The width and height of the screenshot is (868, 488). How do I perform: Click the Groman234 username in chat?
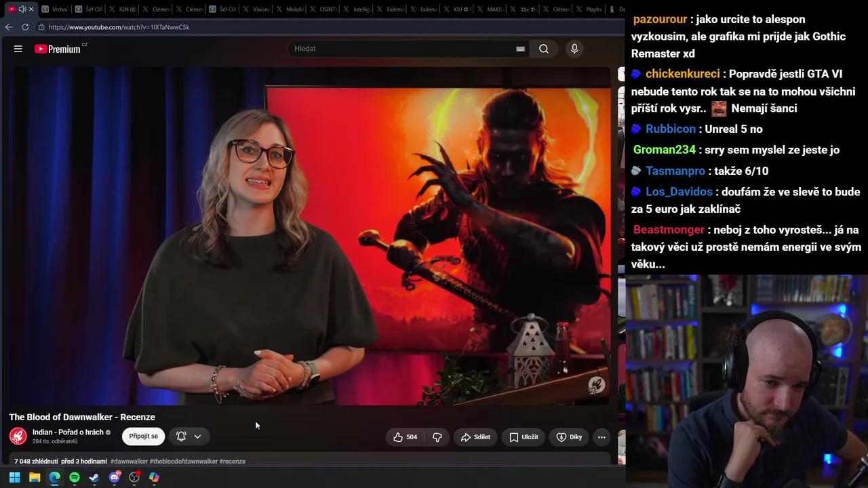pyautogui.click(x=665, y=150)
